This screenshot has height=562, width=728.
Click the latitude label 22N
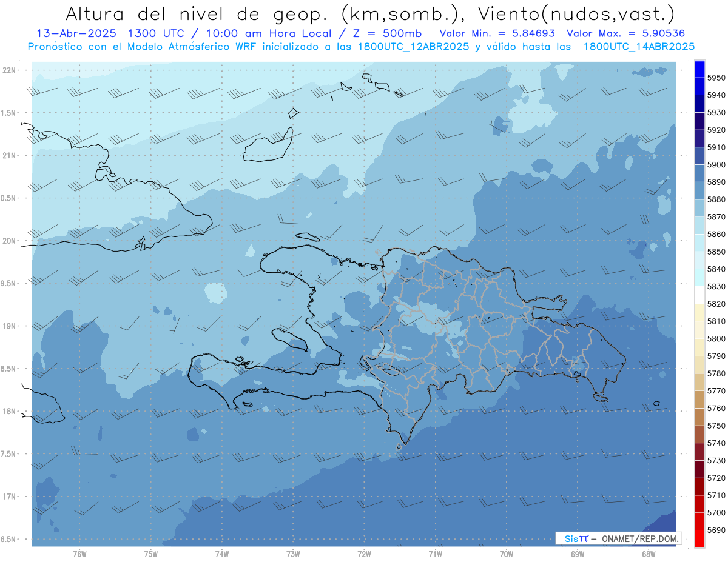pos(10,70)
